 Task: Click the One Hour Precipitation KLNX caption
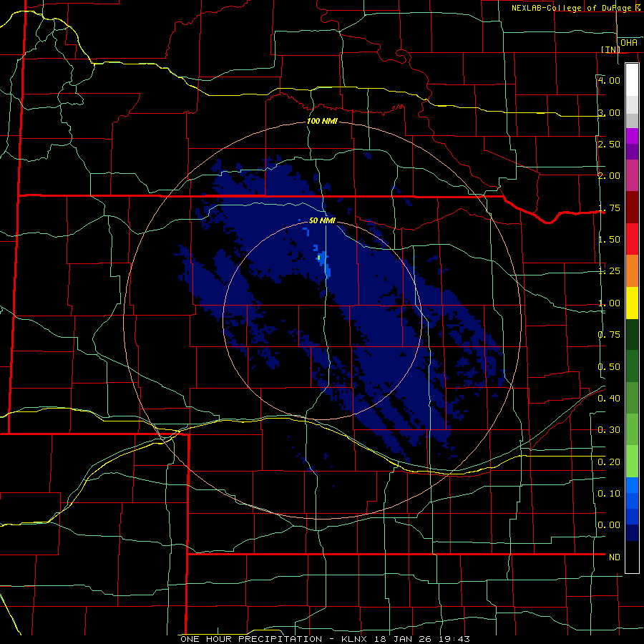[x=325, y=639]
